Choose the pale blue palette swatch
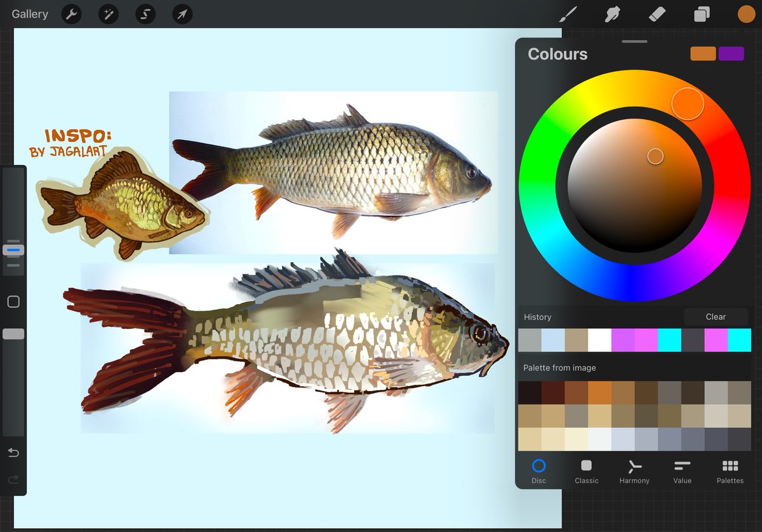Image resolution: width=762 pixels, height=532 pixels. coord(623,439)
